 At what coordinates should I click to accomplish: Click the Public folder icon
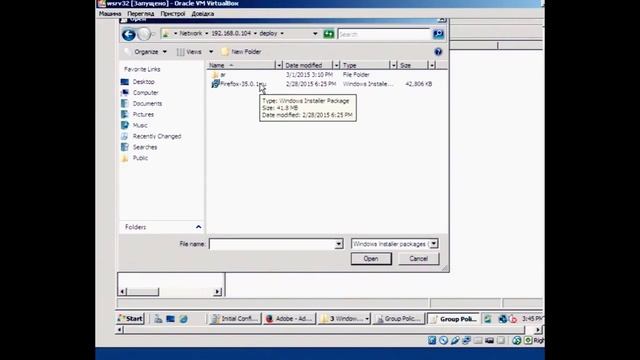[125, 158]
